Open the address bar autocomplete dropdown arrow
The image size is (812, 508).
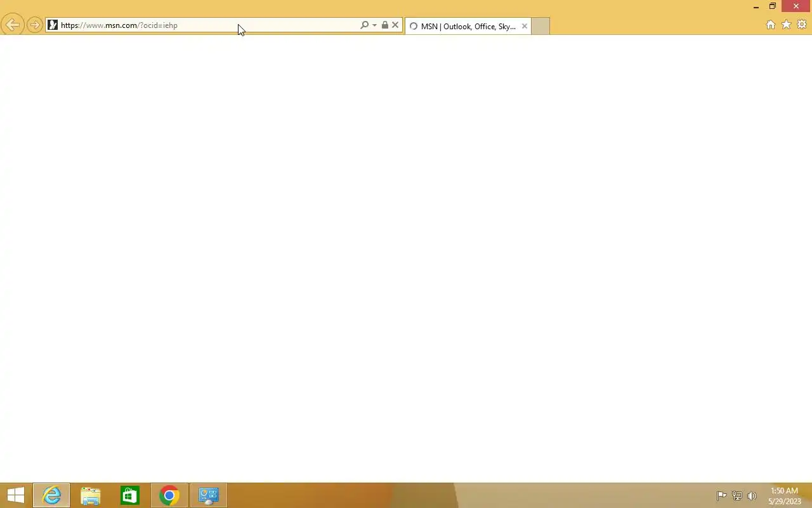(x=374, y=25)
